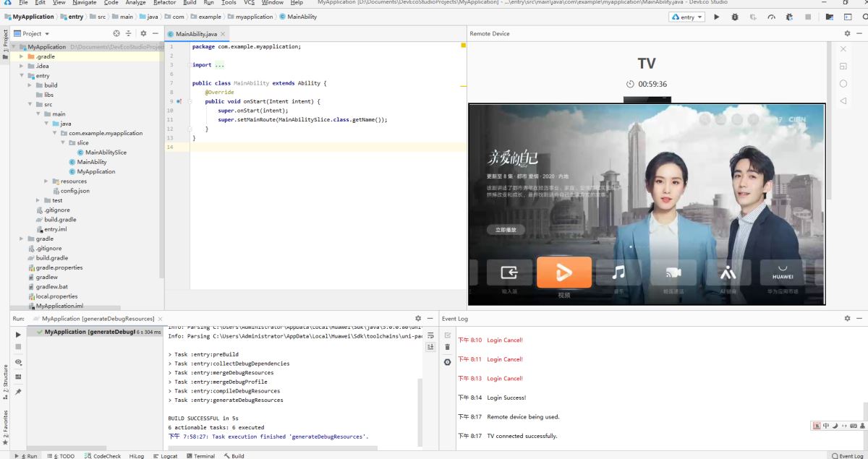Viewport: 868px width, 459px height.
Task: Click trash icon in Event Log panel
Action: [447, 348]
